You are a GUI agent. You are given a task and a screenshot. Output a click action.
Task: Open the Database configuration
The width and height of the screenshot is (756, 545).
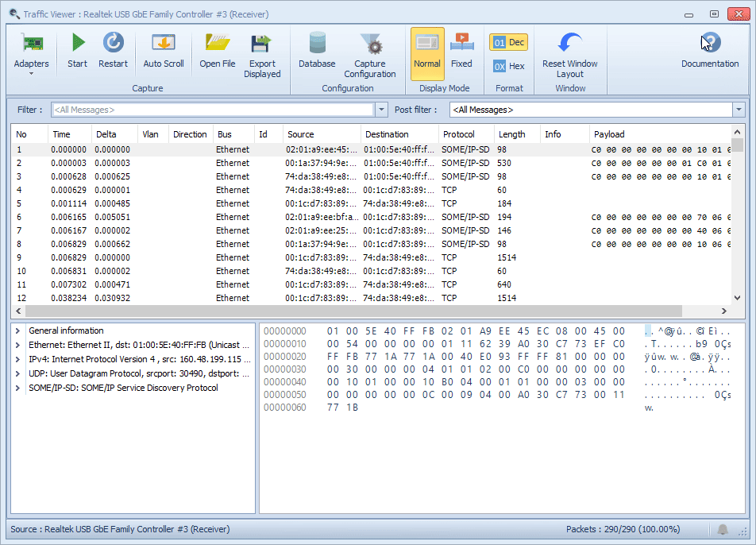317,51
